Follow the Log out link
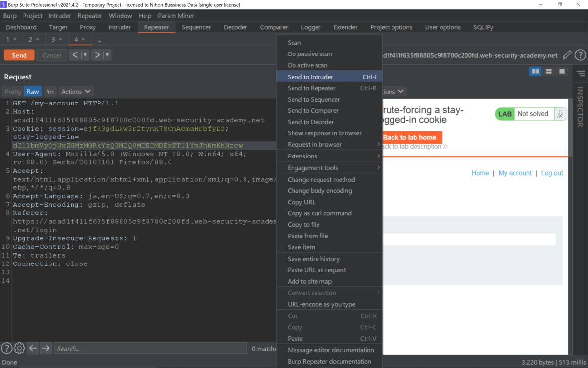 pos(552,173)
